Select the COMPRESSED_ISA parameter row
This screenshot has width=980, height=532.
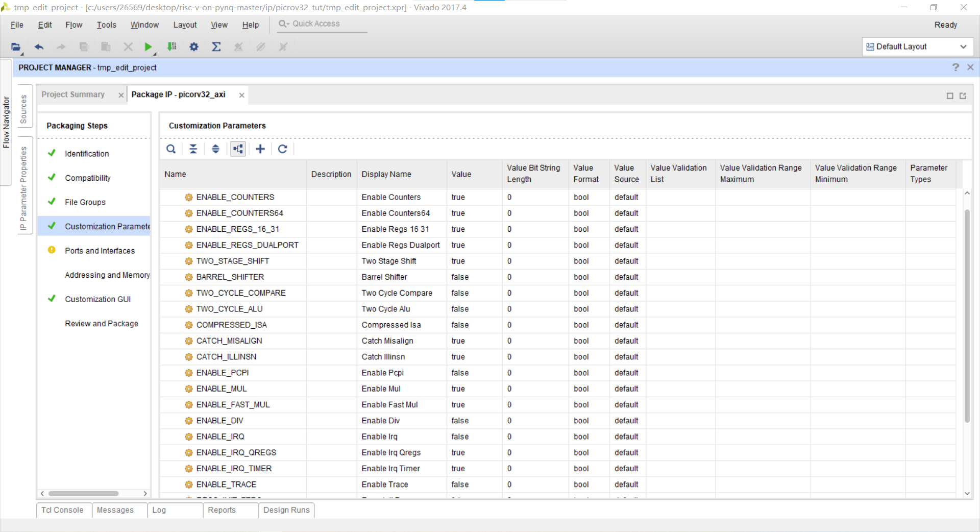(x=557, y=325)
